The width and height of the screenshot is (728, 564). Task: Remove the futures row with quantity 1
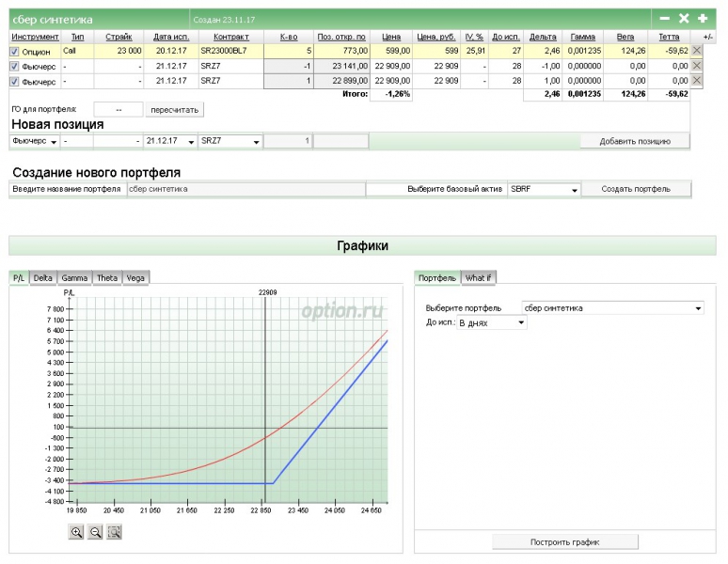[x=697, y=81]
